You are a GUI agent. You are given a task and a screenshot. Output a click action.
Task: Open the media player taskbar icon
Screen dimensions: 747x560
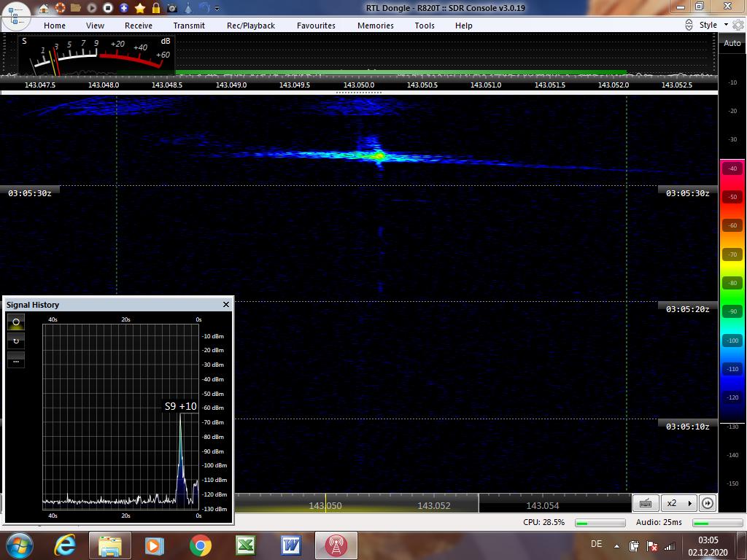coord(155,545)
